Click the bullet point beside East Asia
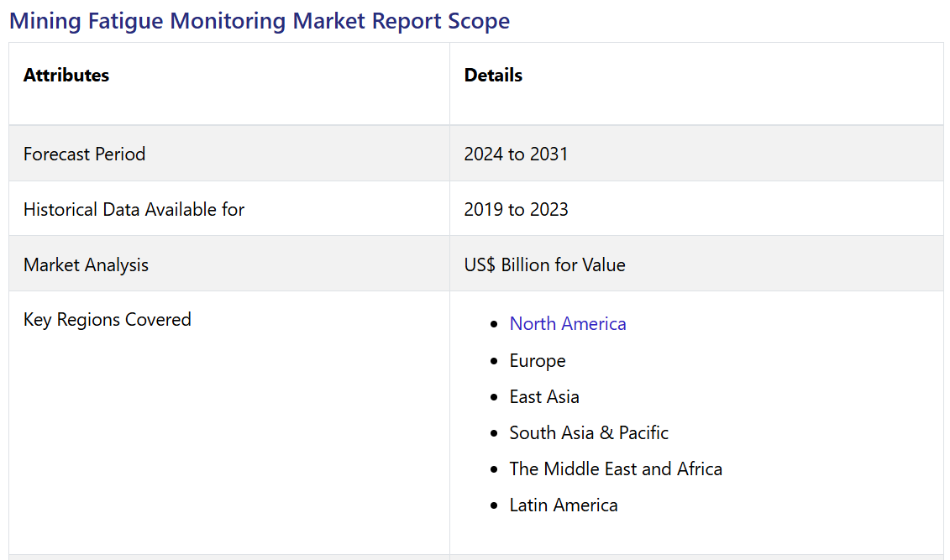This screenshot has width=950, height=560. tap(494, 397)
